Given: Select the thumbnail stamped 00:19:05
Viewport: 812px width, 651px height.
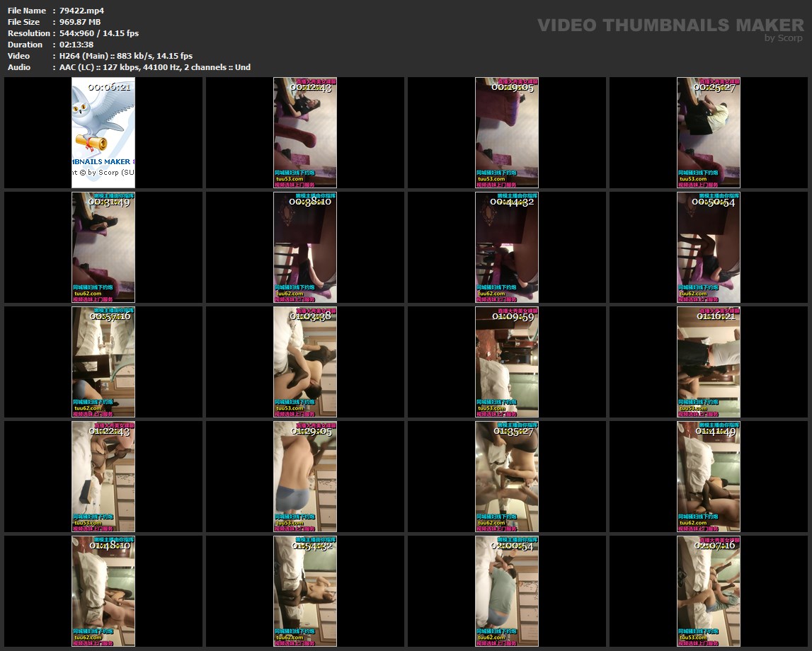Looking at the screenshot, I should click(x=507, y=133).
